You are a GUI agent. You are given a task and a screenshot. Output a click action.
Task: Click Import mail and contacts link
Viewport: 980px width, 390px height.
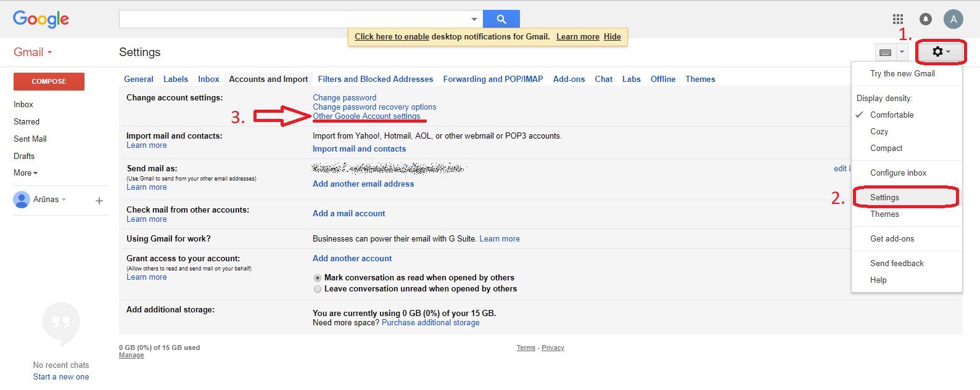click(360, 149)
